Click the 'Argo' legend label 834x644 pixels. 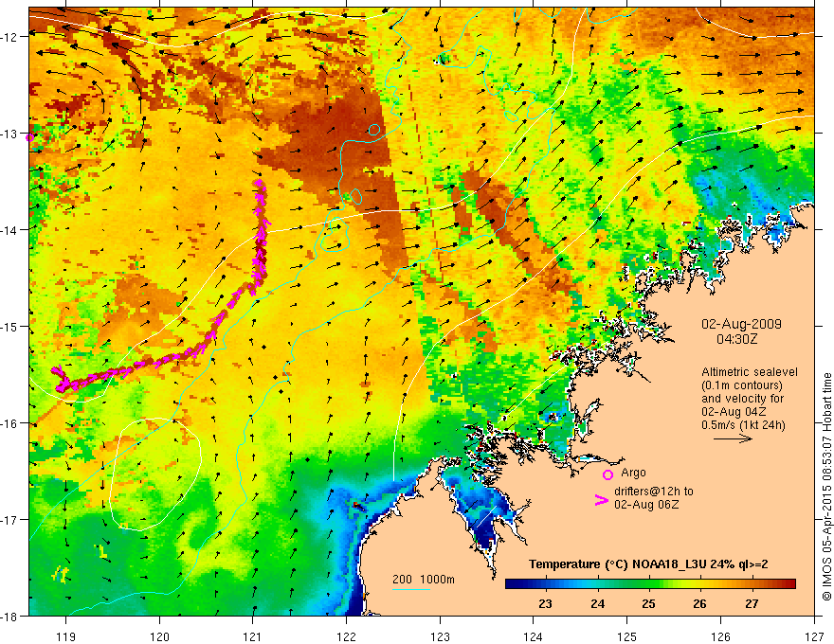click(x=633, y=473)
